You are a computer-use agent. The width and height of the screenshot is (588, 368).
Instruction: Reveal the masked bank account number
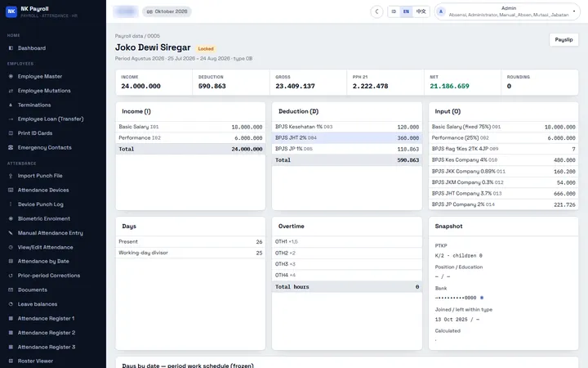coord(482,298)
